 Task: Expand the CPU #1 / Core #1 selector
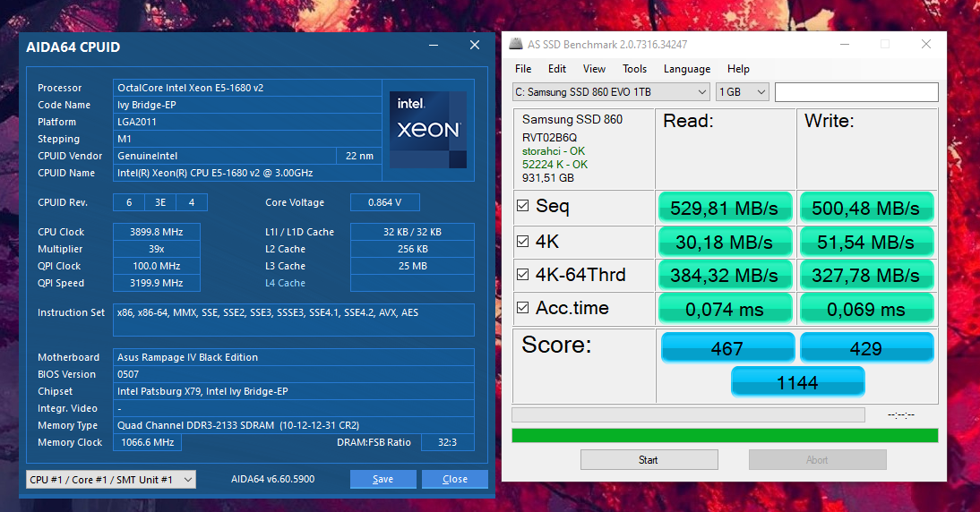(x=110, y=480)
